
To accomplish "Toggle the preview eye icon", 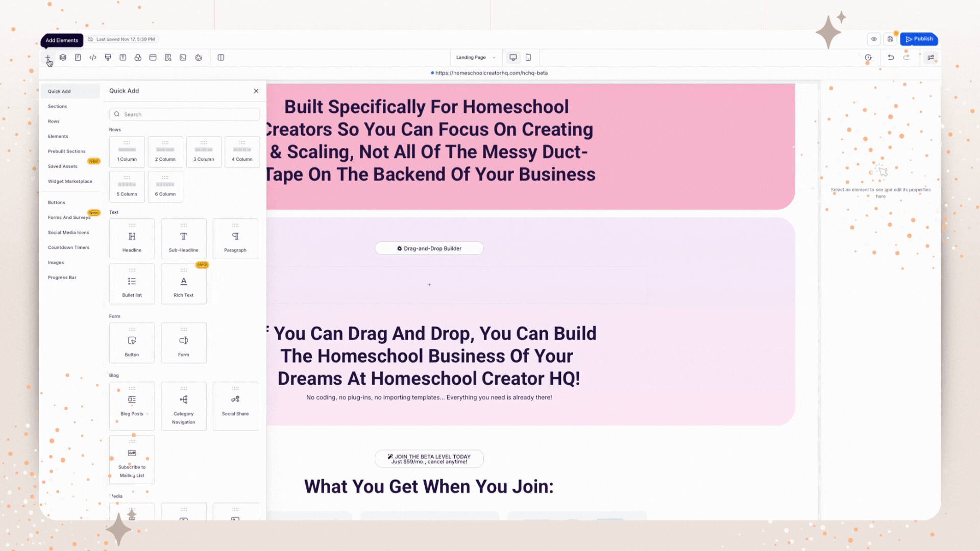I will pos(874,39).
